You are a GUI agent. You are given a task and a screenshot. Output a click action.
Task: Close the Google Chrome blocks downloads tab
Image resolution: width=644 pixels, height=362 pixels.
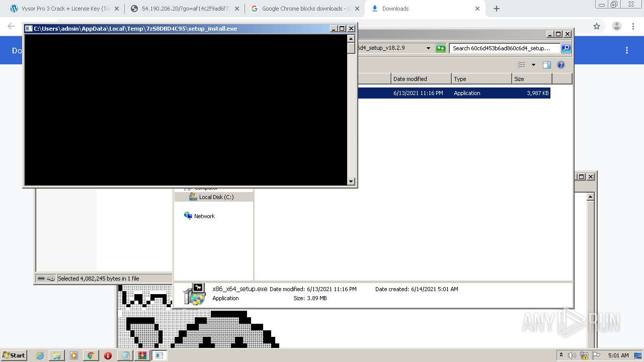point(357,9)
